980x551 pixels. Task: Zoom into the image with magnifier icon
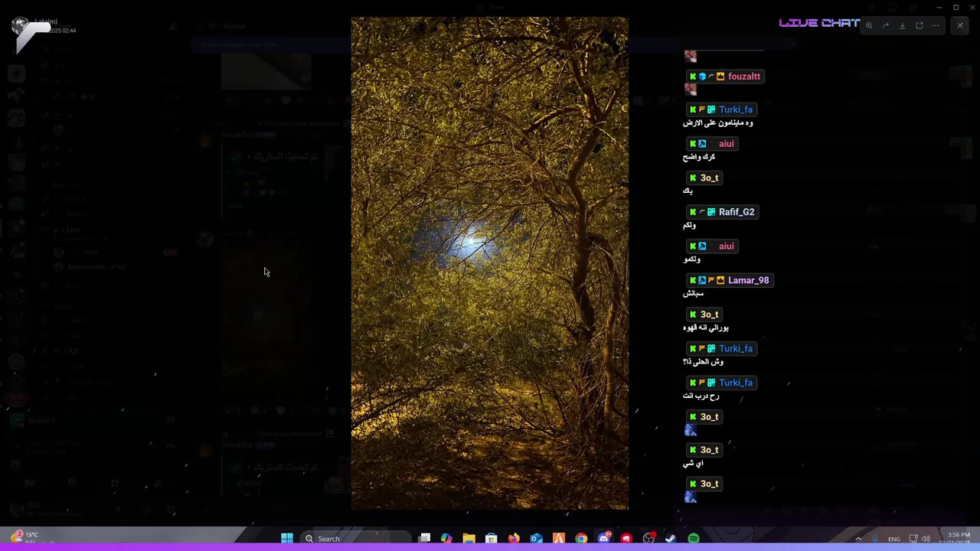click(869, 25)
